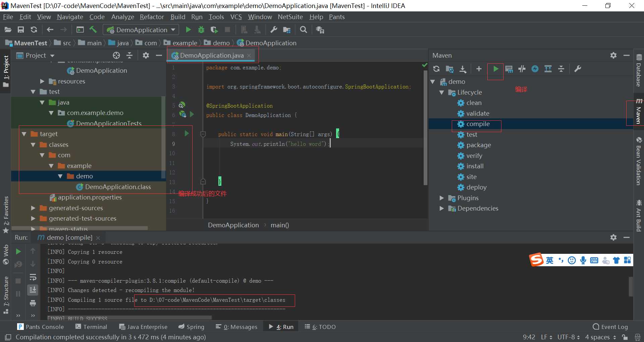Image resolution: width=644 pixels, height=342 pixels.
Task: Rerun the Maven compile in Run panel
Action: pyautogui.click(x=18, y=251)
